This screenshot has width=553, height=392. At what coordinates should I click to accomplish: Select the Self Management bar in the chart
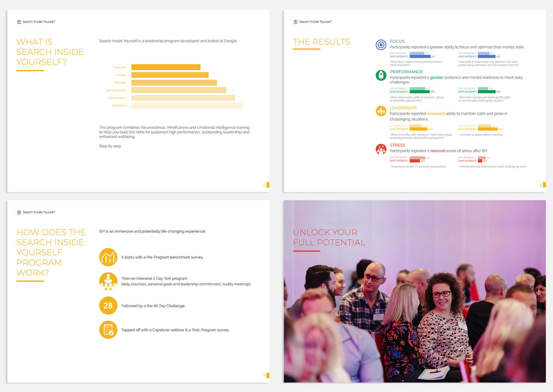(179, 90)
